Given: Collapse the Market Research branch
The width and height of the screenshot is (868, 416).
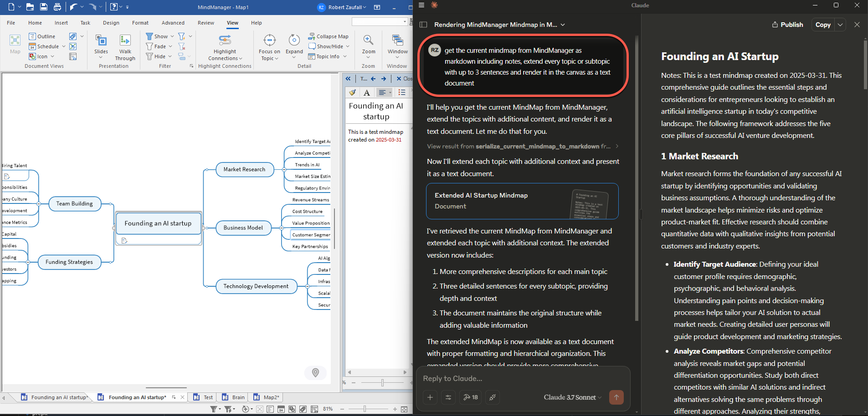Looking at the screenshot, I should click(284, 169).
